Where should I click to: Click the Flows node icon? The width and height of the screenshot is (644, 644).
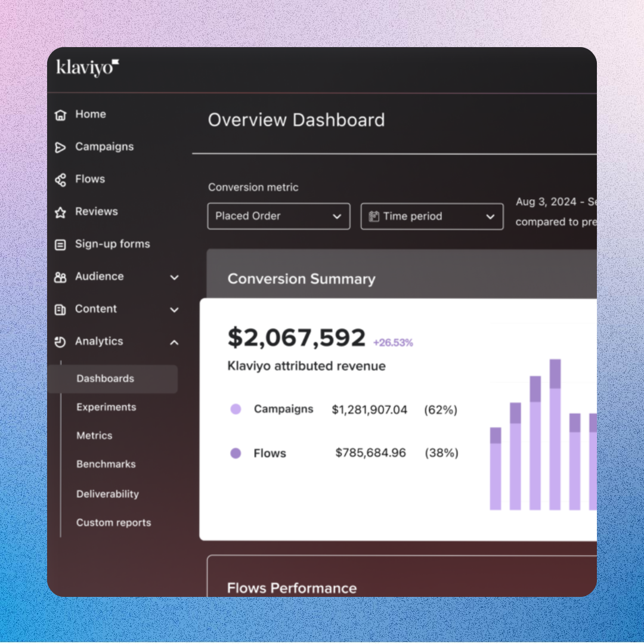click(x=60, y=179)
